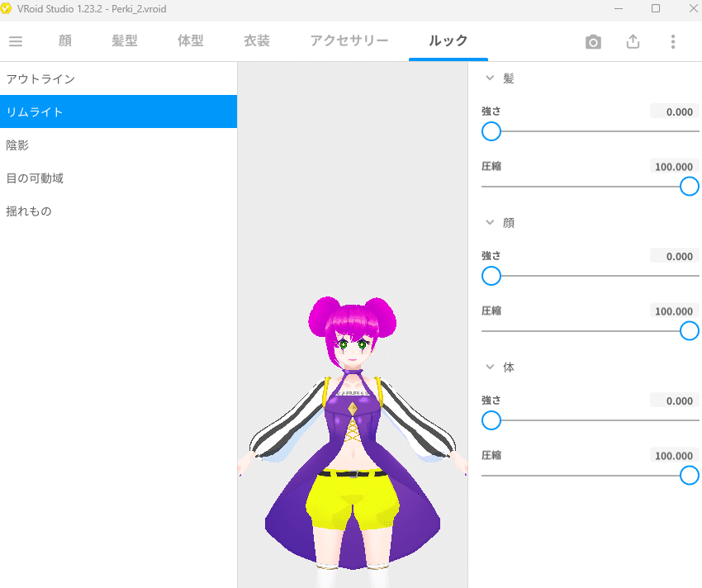This screenshot has width=702, height=588.
Task: Switch to the 髪型 tab
Action: point(125,40)
